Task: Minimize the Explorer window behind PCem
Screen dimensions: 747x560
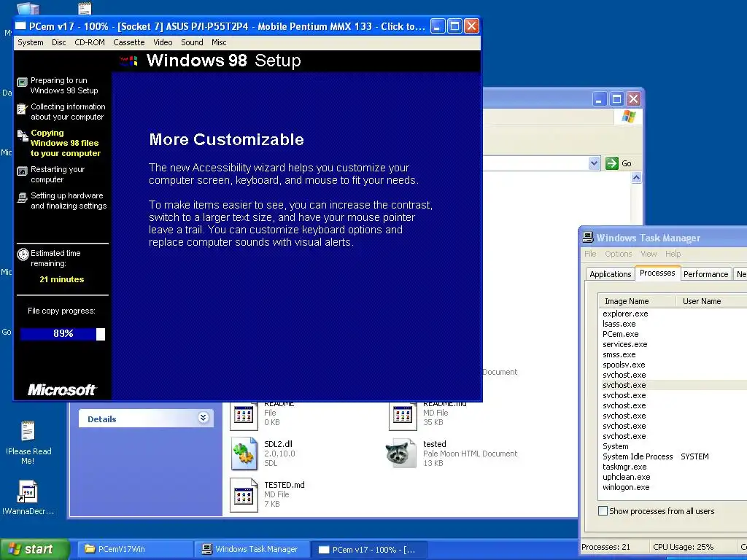Action: pyautogui.click(x=600, y=99)
